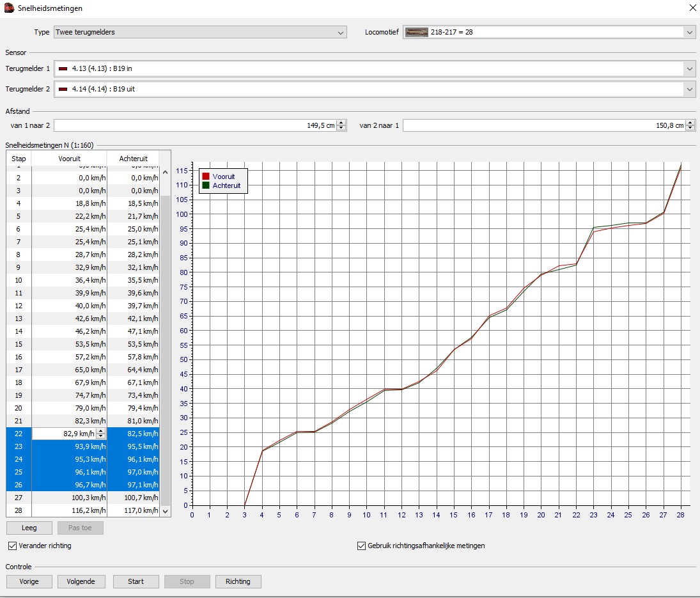The height and width of the screenshot is (598, 700).
Task: Click the locomotive 218-217 thumbnail image
Action: (x=417, y=32)
